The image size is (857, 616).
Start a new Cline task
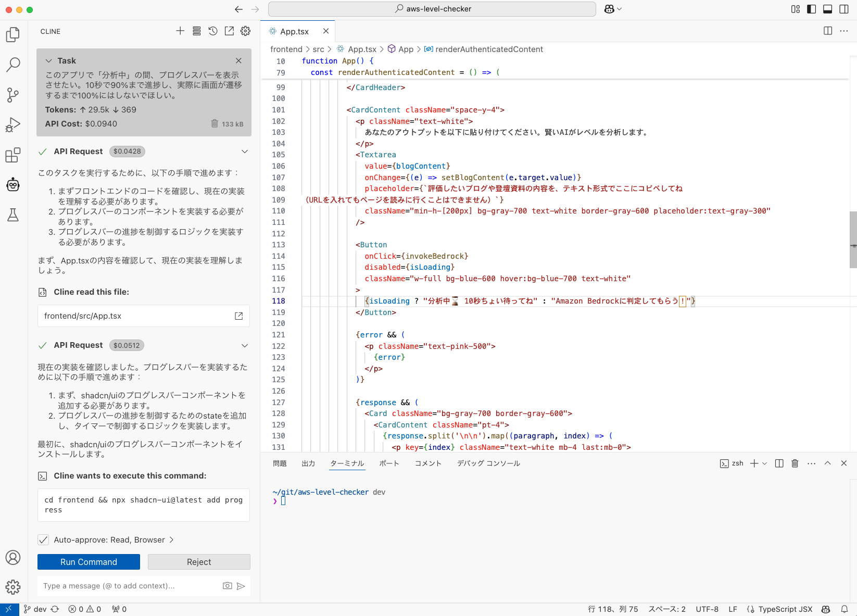click(x=180, y=31)
